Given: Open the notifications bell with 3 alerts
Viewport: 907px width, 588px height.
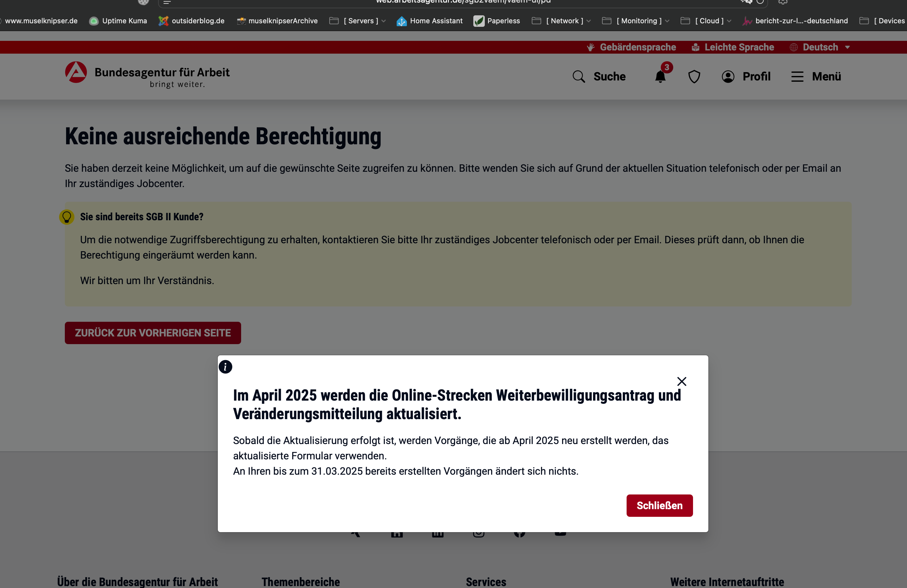Looking at the screenshot, I should pos(660,76).
